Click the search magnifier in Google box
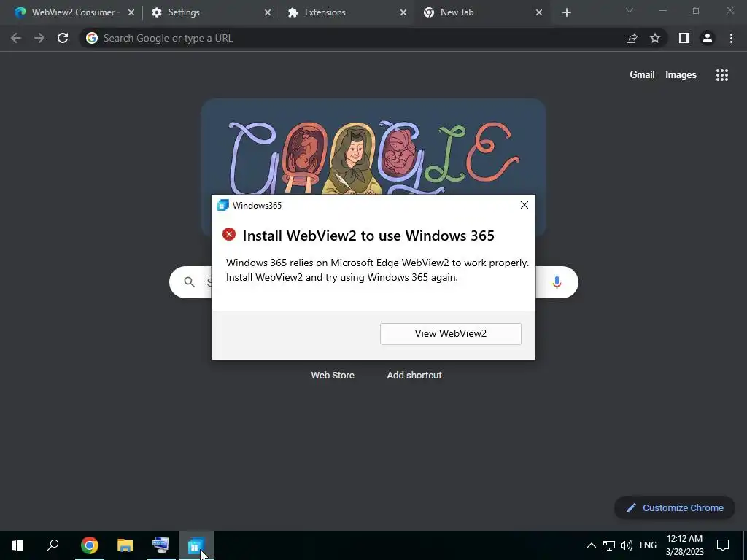Viewport: 747px width, 560px height. coord(189,282)
